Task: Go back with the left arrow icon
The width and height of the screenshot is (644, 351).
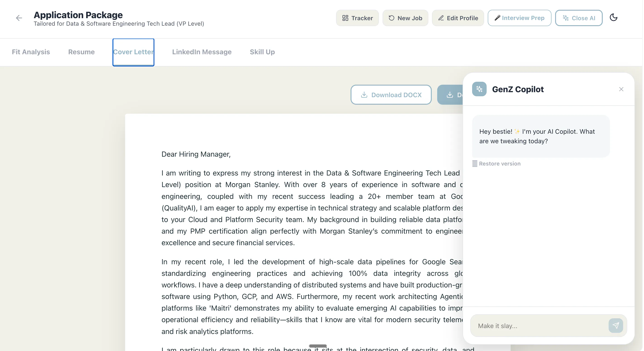Action: pyautogui.click(x=19, y=18)
